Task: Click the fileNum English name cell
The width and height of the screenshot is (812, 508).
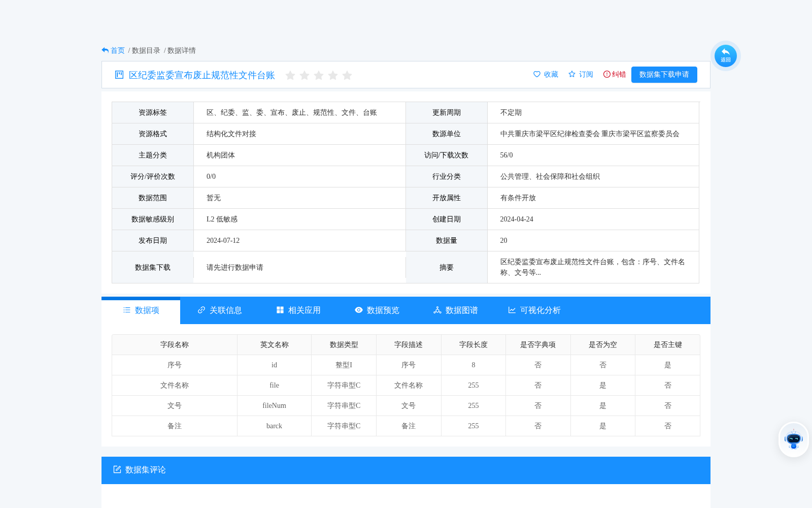Action: (x=274, y=406)
